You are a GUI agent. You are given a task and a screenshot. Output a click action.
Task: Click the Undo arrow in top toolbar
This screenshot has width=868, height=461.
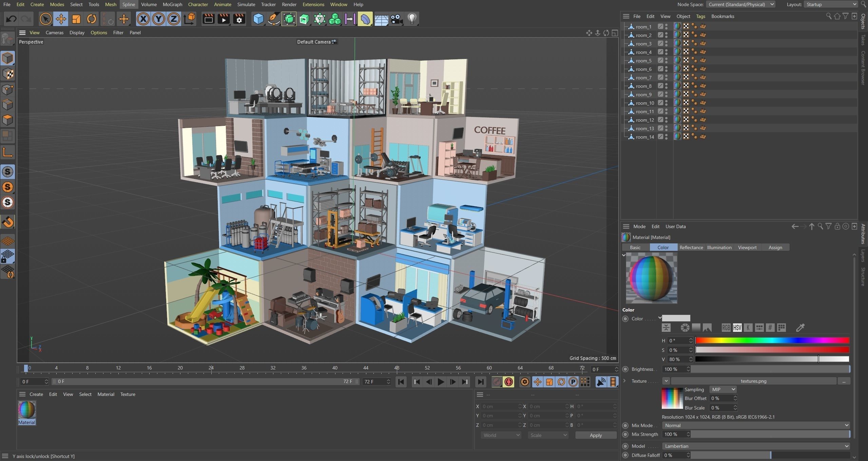[11, 19]
